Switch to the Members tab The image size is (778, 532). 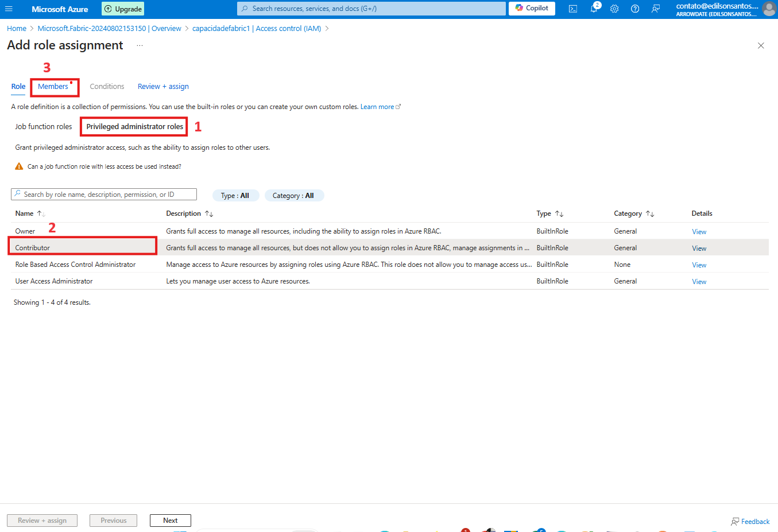[53, 87]
